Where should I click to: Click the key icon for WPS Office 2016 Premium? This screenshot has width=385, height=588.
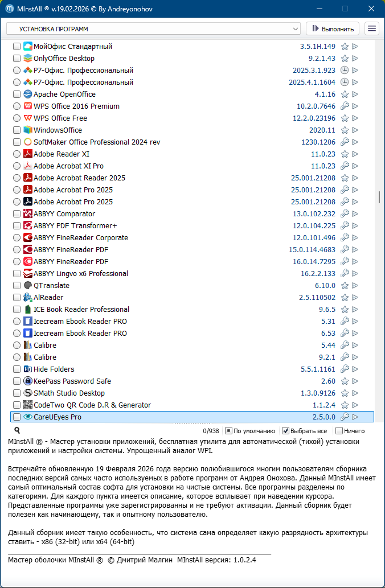(x=345, y=106)
